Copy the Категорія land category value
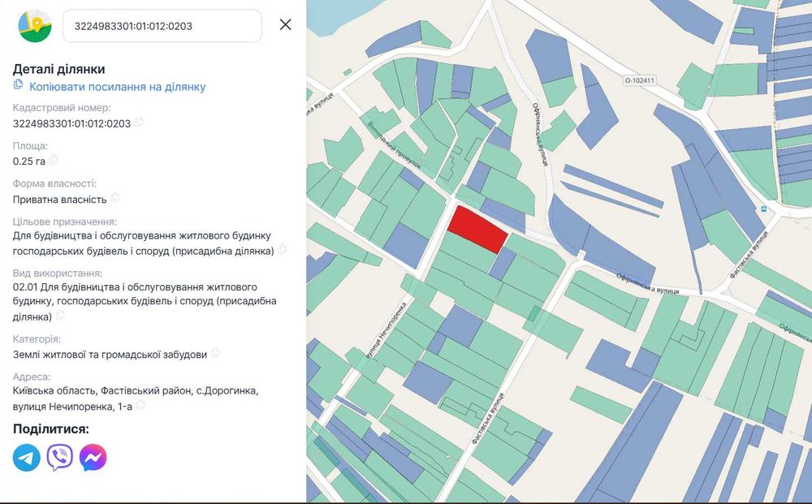812x504 pixels. (x=215, y=354)
